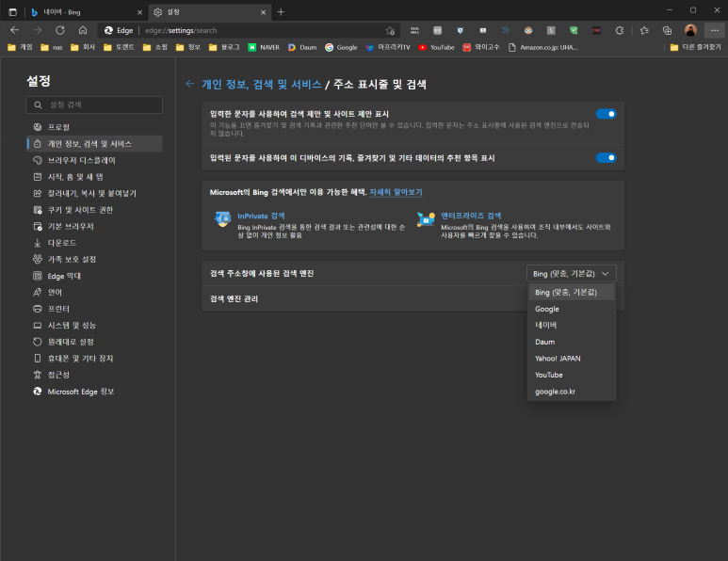Image resolution: width=728 pixels, height=561 pixels.
Task: Open 언어 settings section
Action: click(x=94, y=293)
